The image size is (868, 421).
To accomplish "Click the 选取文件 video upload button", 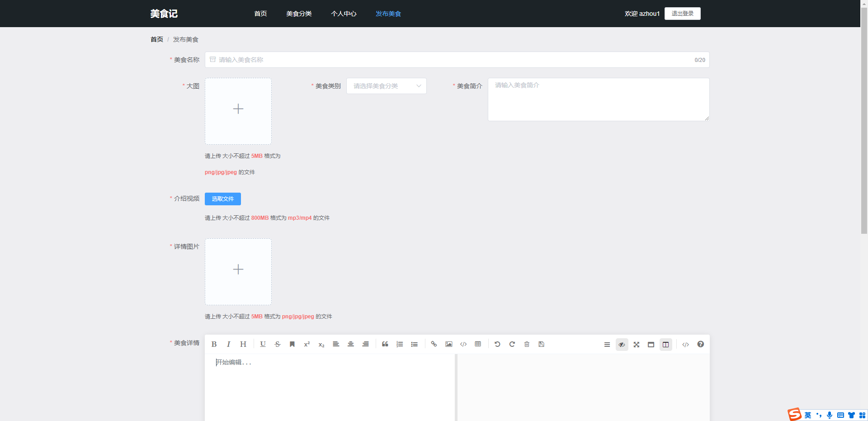I will coord(222,199).
